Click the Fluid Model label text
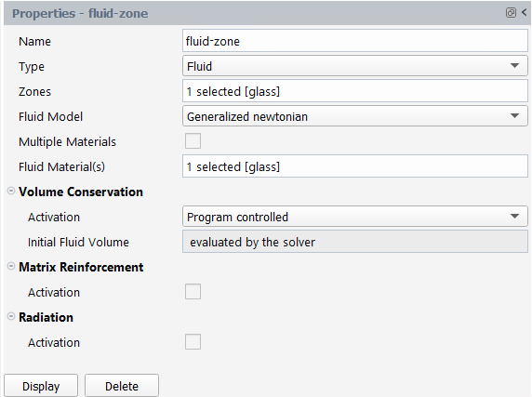 coord(50,116)
